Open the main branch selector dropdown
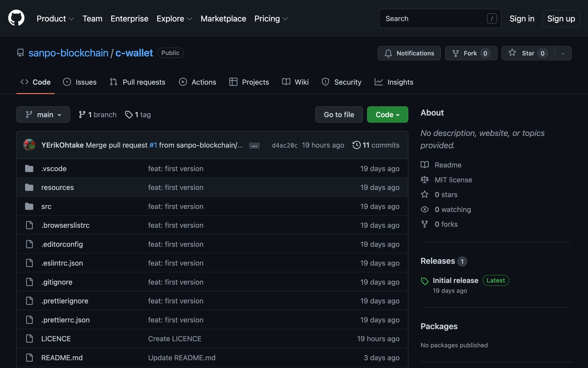The image size is (588, 368). 43,114
